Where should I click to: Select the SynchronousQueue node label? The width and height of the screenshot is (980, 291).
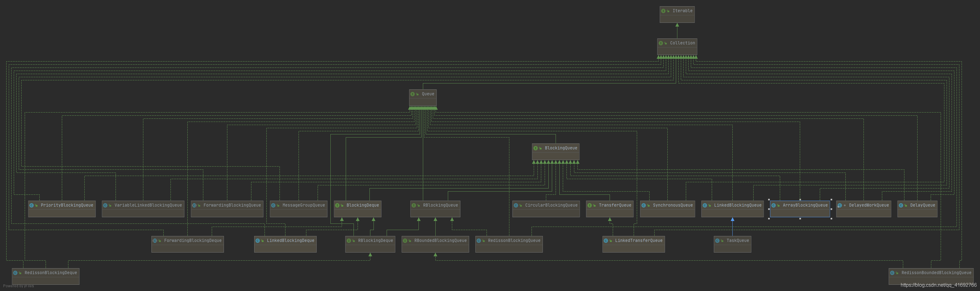click(x=673, y=205)
